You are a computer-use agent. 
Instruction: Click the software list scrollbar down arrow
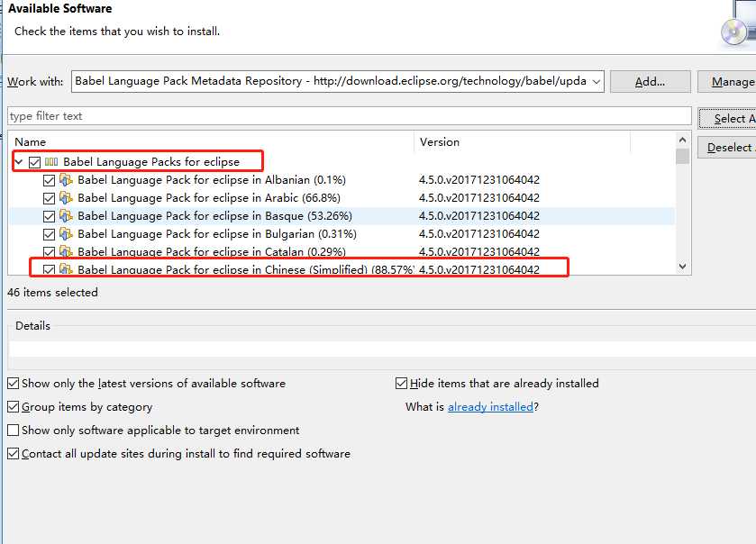pos(682,267)
